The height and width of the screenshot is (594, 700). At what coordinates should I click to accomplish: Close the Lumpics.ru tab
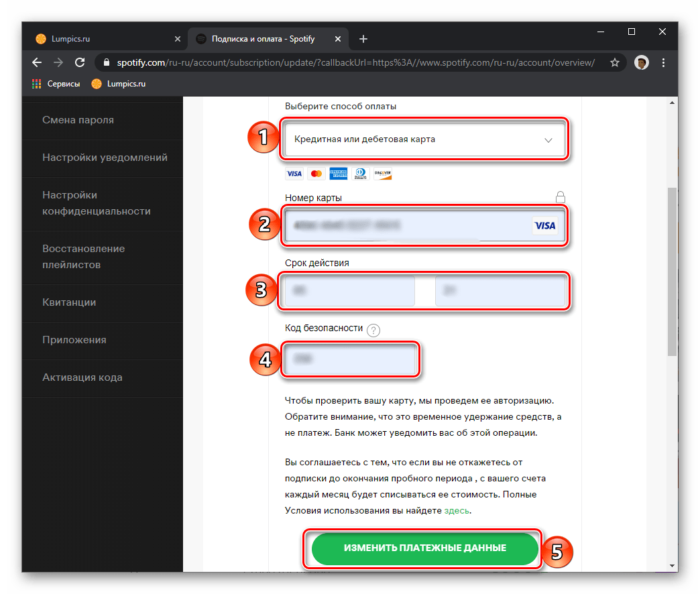click(177, 39)
